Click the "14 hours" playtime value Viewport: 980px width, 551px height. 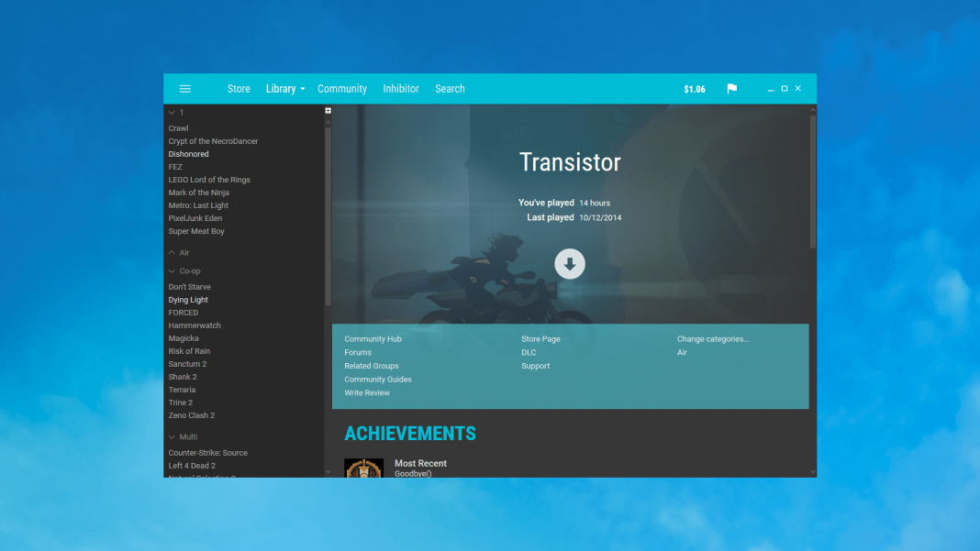coord(595,203)
